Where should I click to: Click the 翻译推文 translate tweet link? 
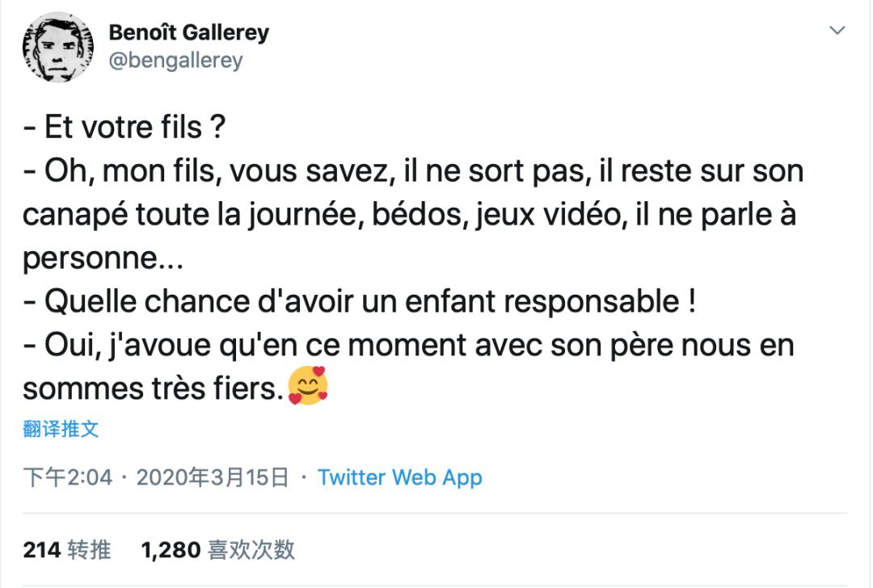point(61,429)
